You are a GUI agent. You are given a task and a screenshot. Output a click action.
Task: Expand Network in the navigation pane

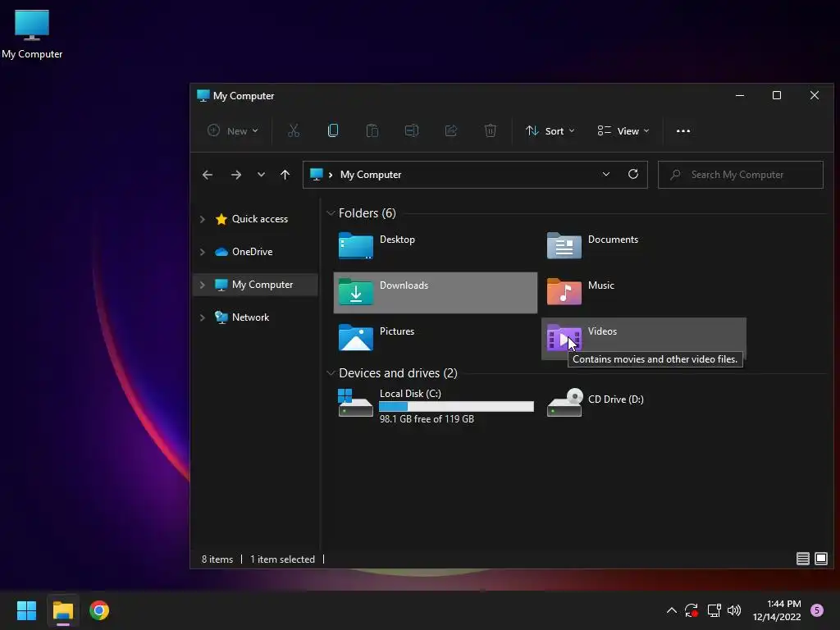(x=203, y=317)
